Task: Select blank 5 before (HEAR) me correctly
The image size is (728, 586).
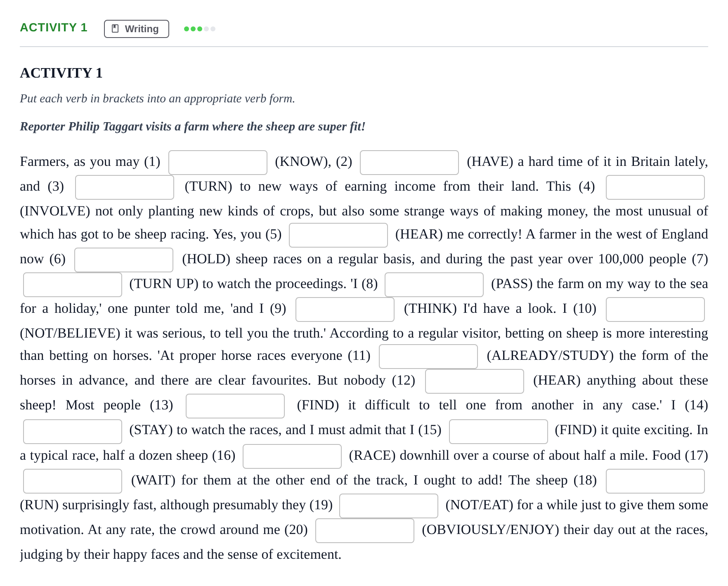Action: [x=338, y=235]
